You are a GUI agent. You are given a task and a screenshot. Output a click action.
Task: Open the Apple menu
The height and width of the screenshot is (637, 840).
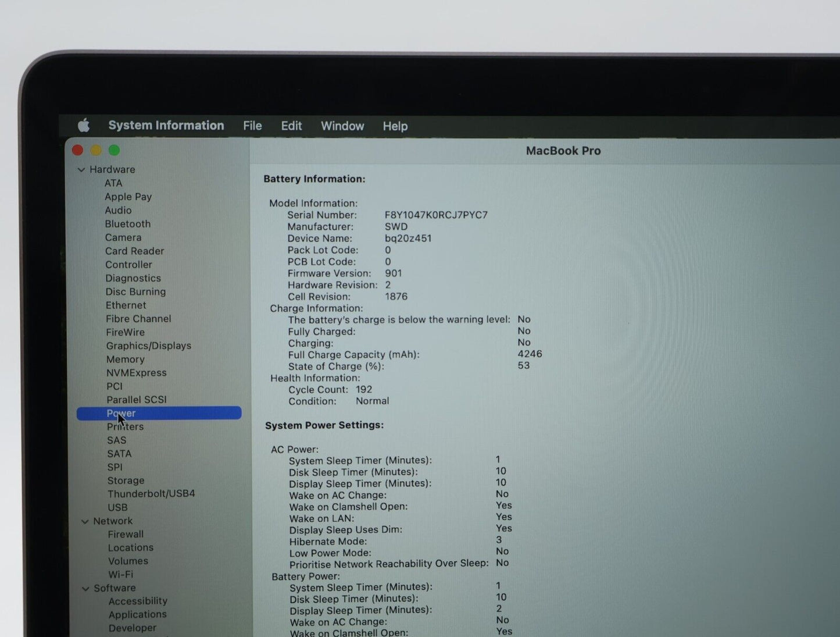84,125
